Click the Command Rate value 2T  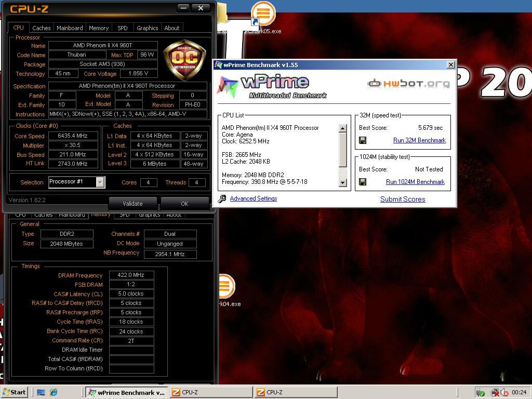coord(131,341)
